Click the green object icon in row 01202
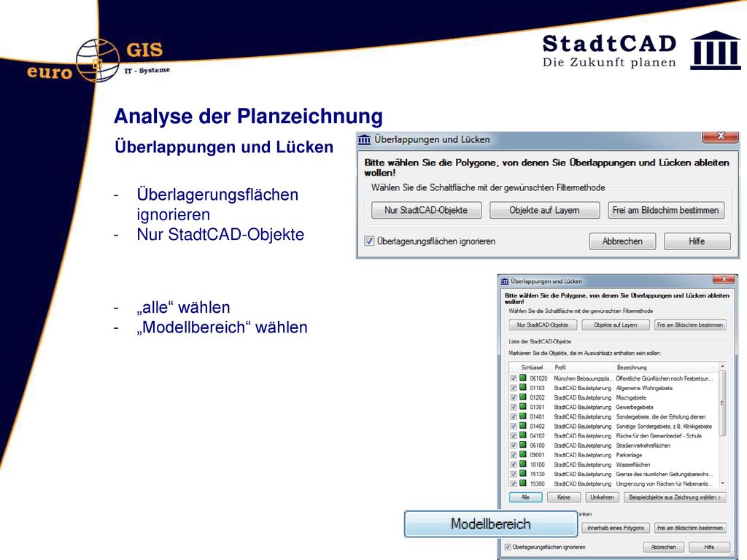Screen dimensions: 747x560 tap(522, 397)
